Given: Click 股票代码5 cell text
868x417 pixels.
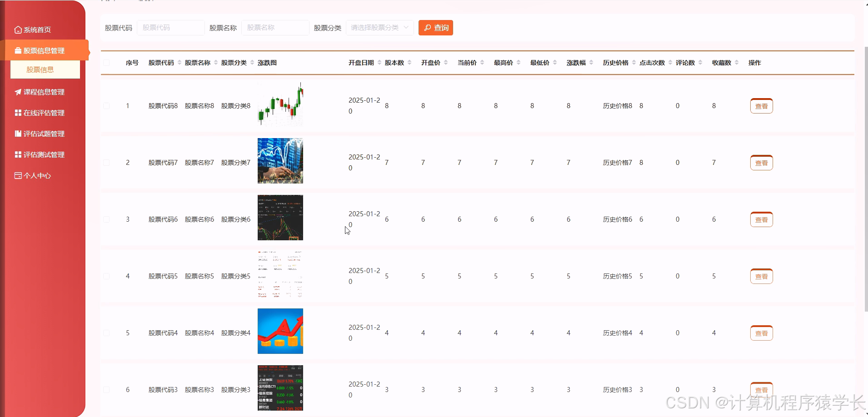Looking at the screenshot, I should [x=163, y=276].
